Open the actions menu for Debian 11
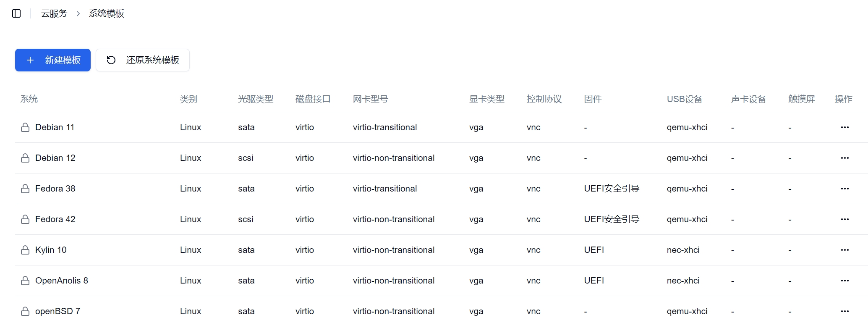Viewport: 868px width, 323px height. coord(845,127)
